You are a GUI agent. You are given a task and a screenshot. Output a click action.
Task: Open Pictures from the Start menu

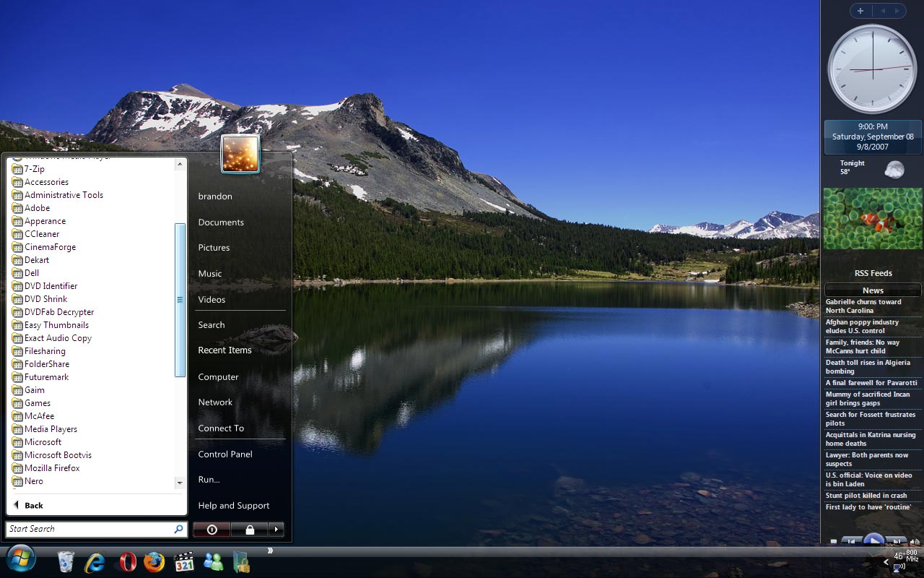coord(214,248)
